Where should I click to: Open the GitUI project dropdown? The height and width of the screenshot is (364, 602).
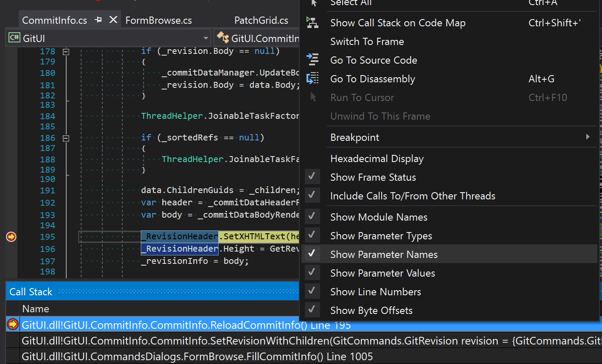pyautogui.click(x=205, y=38)
